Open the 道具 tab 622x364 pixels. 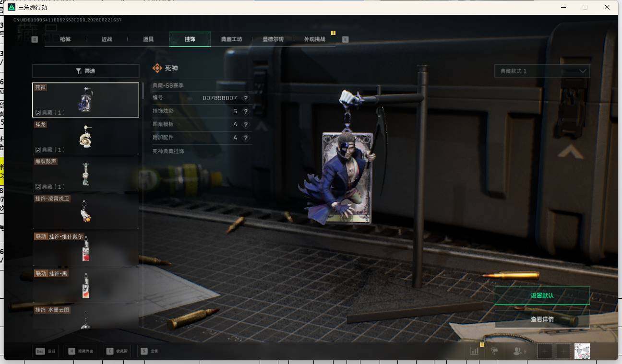(x=148, y=39)
